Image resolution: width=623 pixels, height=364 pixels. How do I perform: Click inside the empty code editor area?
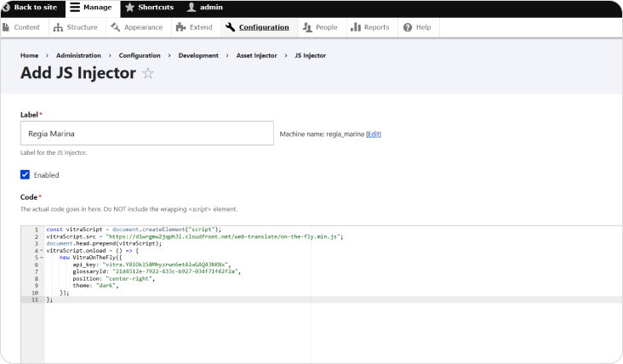[x=334, y=332]
